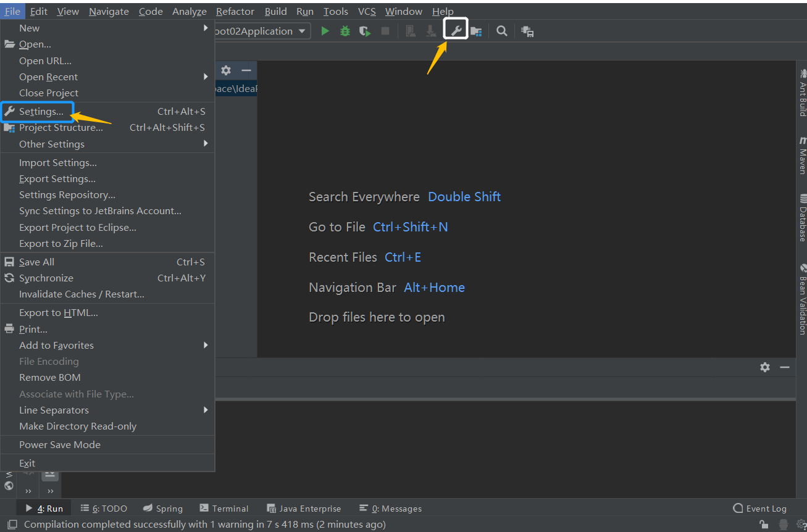Switch to 4: Run tool tab
The image size is (807, 532).
[x=44, y=509]
